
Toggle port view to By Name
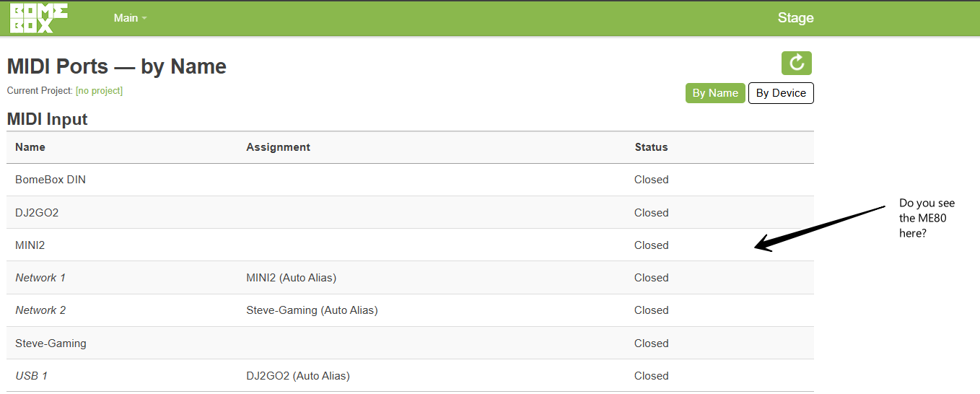[715, 93]
